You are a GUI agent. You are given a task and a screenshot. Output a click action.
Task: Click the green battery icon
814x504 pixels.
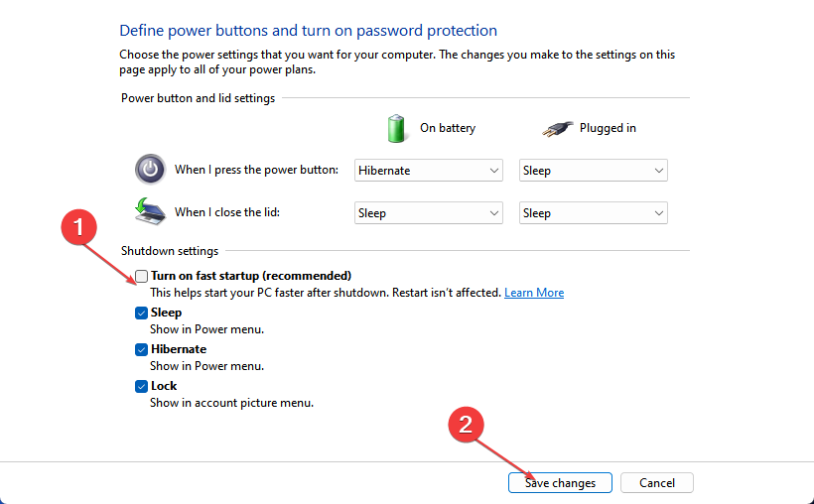tap(396, 128)
